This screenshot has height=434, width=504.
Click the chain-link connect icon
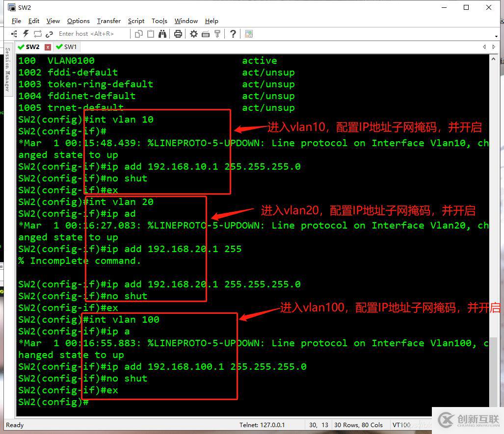[49, 34]
